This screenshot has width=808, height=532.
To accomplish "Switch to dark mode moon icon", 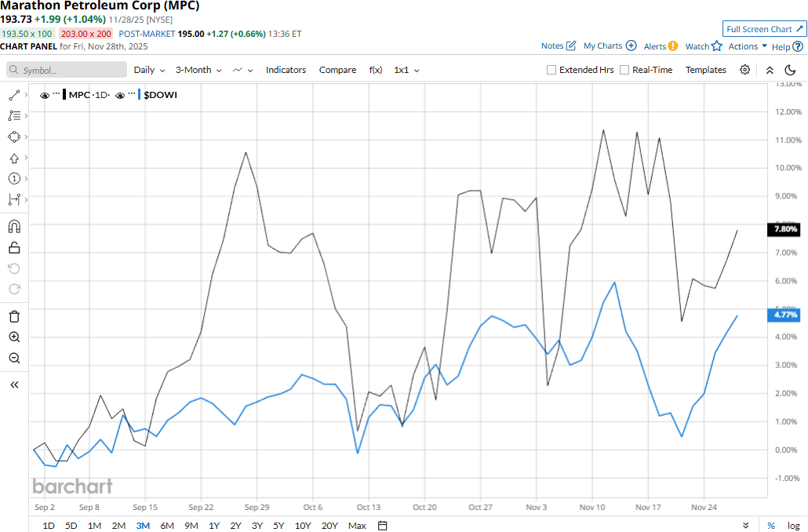I will 790,70.
